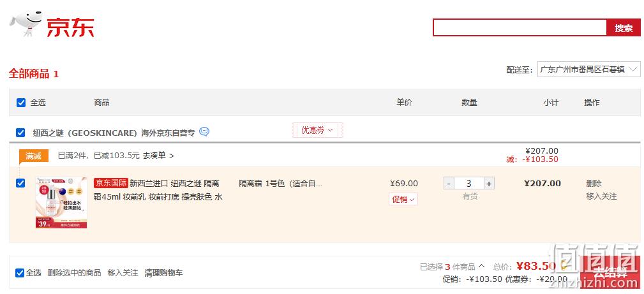The height and width of the screenshot is (294, 644).
Task: Open the 促销 promotion dropdown
Action: pos(403,199)
